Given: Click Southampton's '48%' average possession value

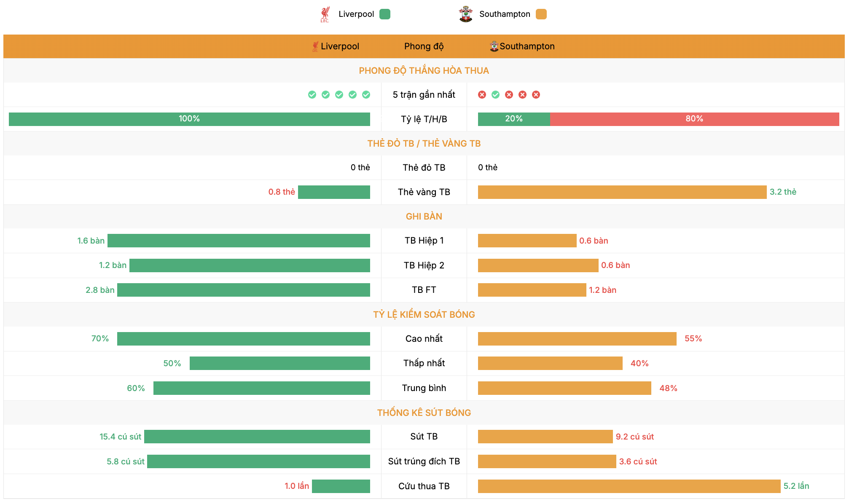Looking at the screenshot, I should pos(668,388).
